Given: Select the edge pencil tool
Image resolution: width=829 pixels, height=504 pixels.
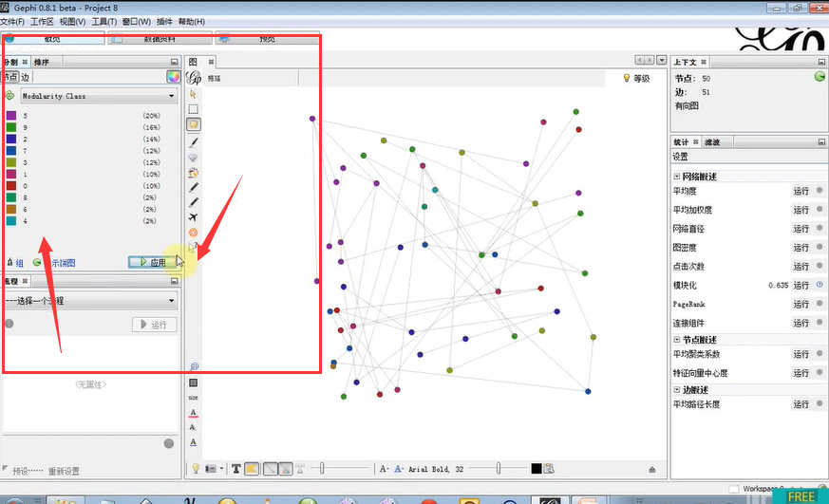Looking at the screenshot, I should point(194,202).
